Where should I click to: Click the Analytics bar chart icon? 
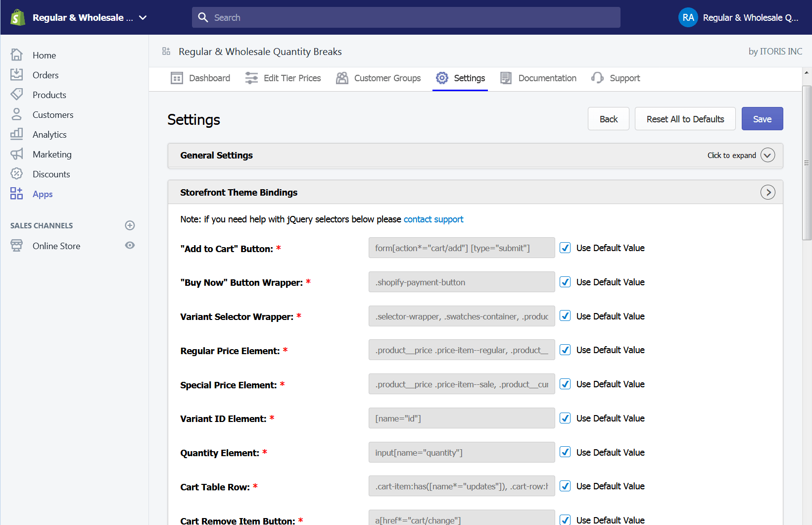point(17,134)
